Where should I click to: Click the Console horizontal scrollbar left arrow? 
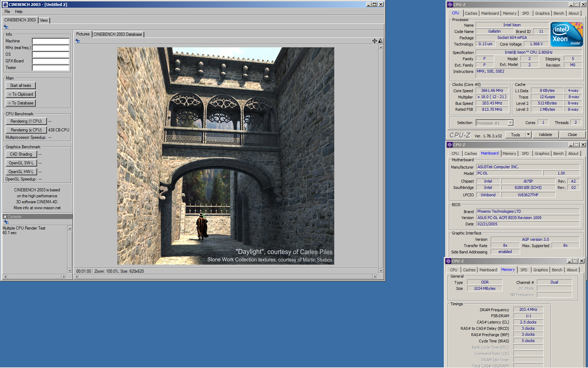tap(5, 277)
